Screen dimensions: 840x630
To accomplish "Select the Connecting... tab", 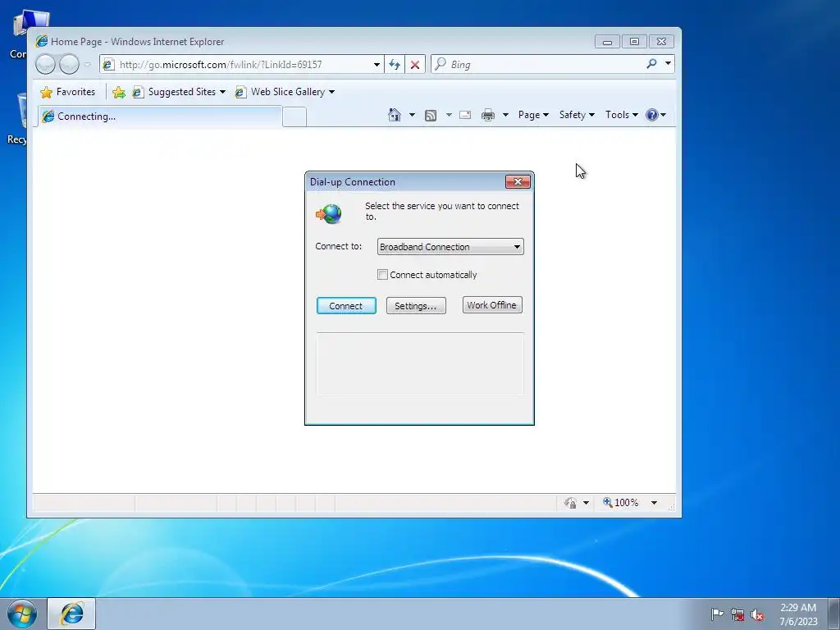I will pos(160,116).
